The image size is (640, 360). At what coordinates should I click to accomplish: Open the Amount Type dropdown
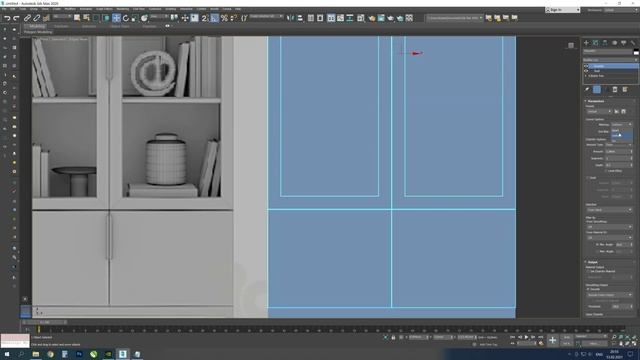[x=618, y=144]
